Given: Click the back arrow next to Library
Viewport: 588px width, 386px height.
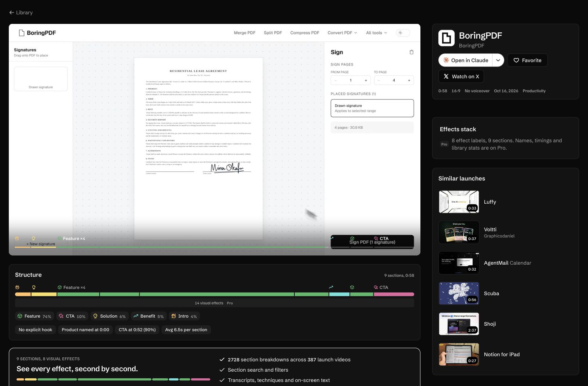Looking at the screenshot, I should click(12, 12).
